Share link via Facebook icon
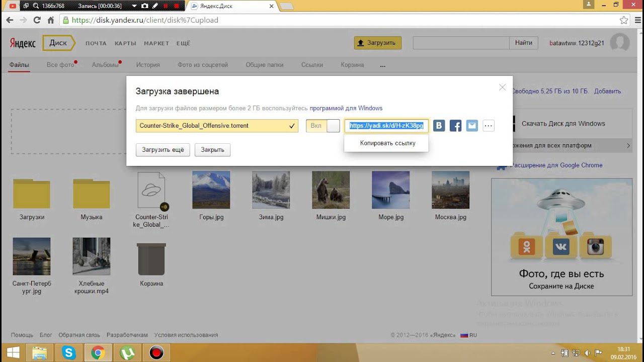644x362 pixels. (x=455, y=126)
